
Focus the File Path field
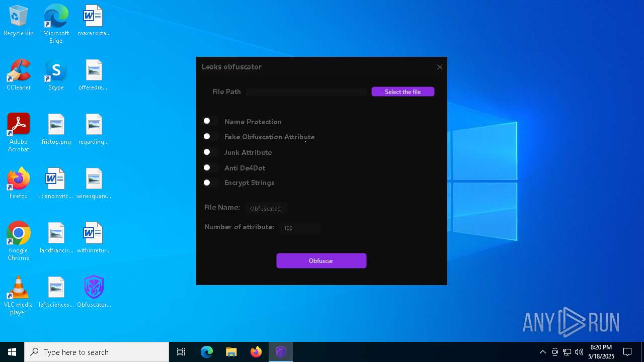pos(307,92)
